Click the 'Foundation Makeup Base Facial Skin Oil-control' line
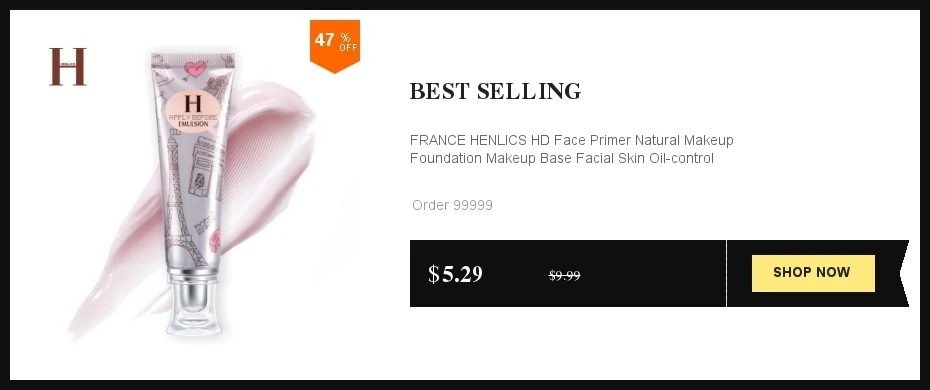930x390 pixels. (562, 158)
